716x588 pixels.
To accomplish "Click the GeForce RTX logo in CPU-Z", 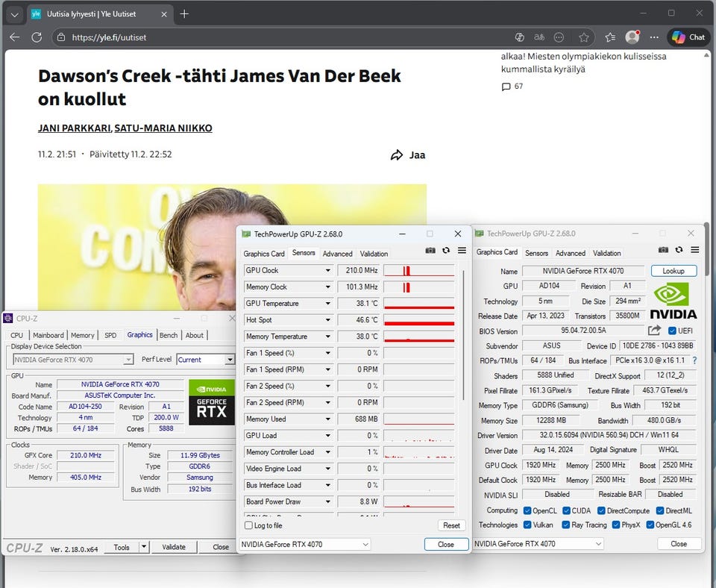I will 211,402.
